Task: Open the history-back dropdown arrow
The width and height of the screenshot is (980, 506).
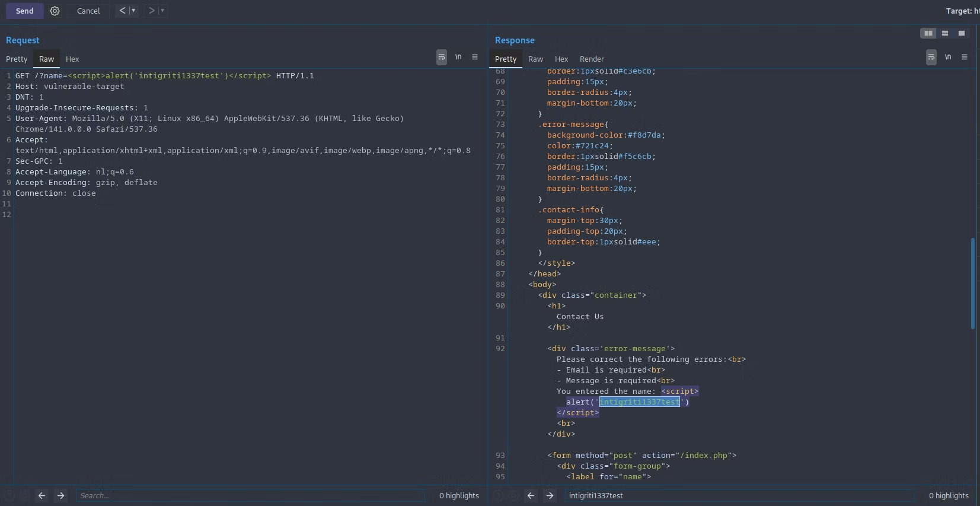Action: 133,11
